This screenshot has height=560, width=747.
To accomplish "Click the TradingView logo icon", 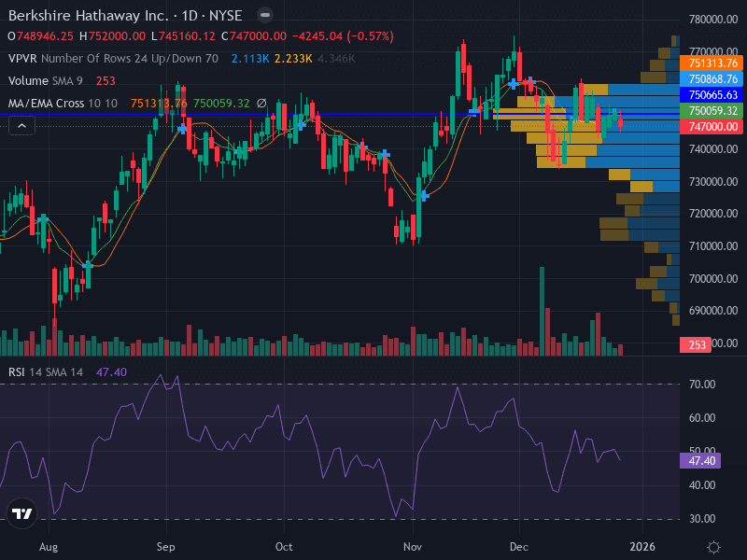I will point(21,513).
